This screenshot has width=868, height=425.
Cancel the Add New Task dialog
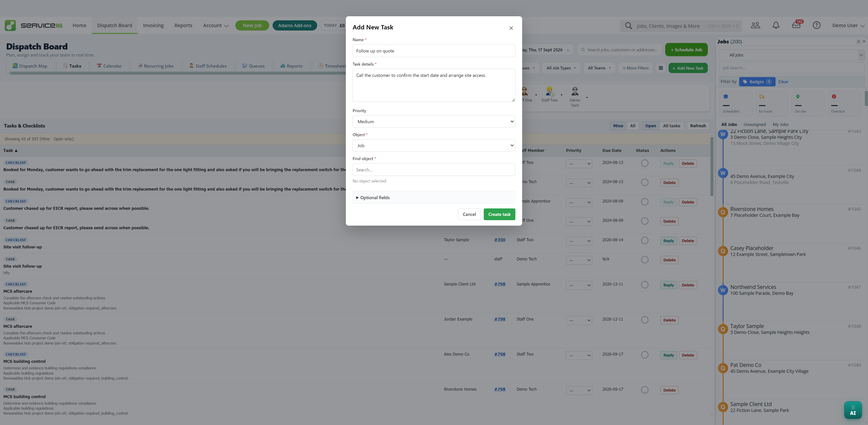469,214
